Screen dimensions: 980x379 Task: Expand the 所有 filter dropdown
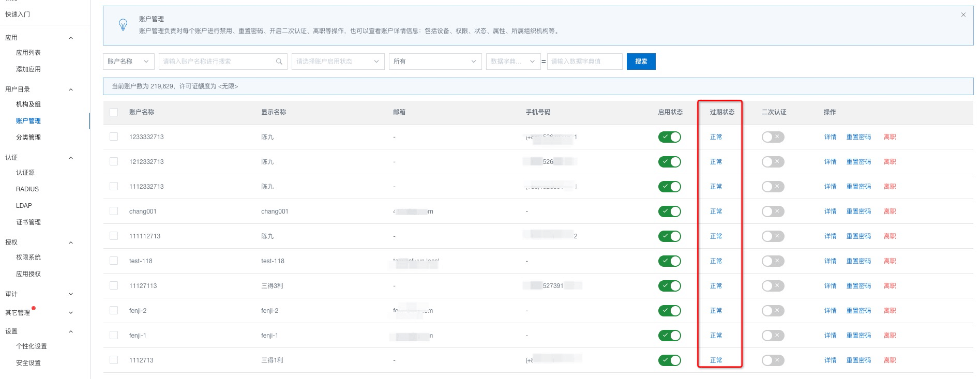click(x=434, y=62)
